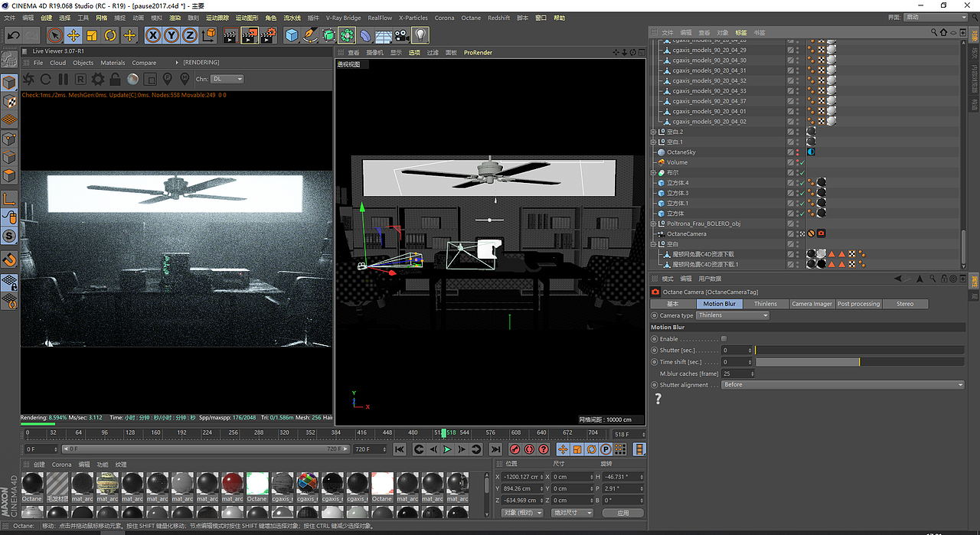Image resolution: width=980 pixels, height=535 pixels.
Task: Open the Stereo tab
Action: point(905,304)
